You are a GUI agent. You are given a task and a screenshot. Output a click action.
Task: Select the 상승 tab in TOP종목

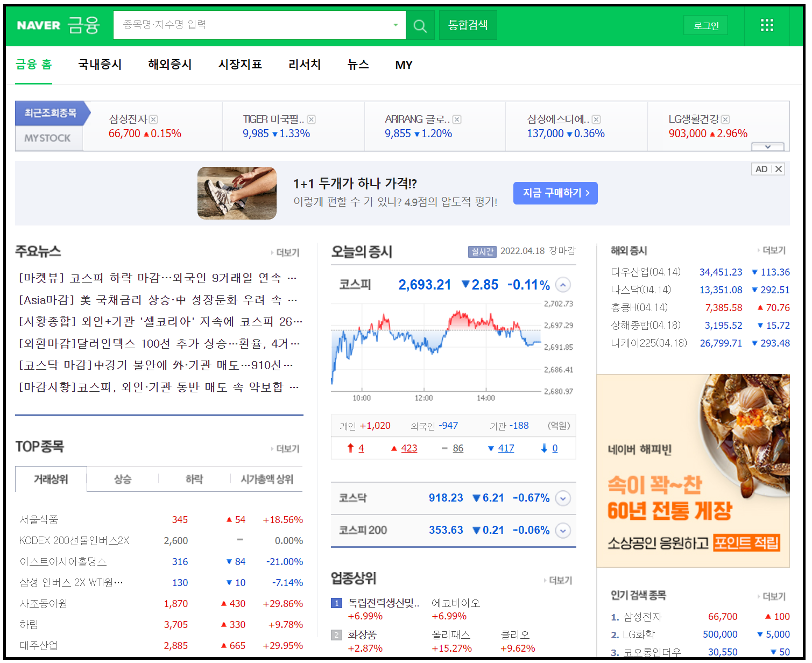click(123, 479)
